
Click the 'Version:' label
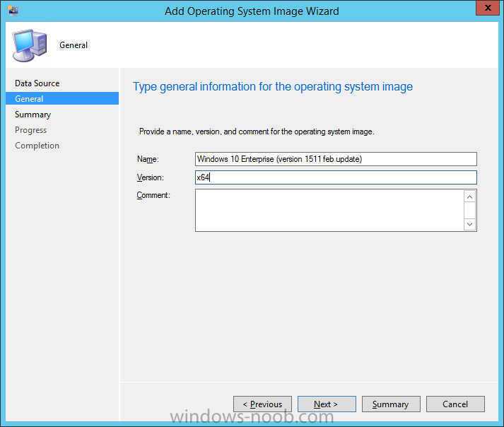pyautogui.click(x=151, y=177)
